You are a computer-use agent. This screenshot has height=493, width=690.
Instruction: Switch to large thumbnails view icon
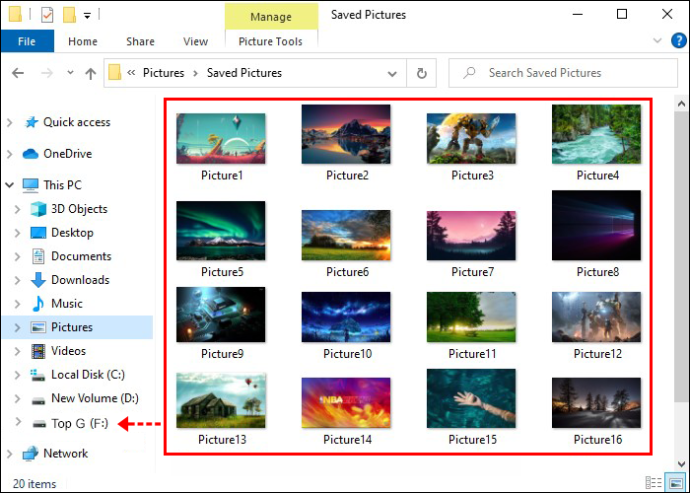(x=675, y=482)
